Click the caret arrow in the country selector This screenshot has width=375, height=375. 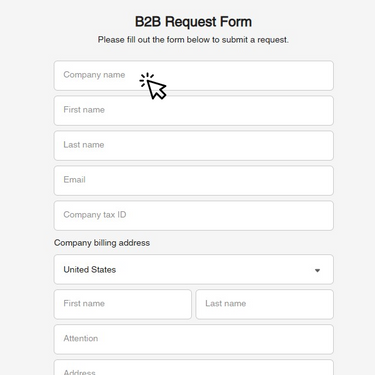coord(317,270)
